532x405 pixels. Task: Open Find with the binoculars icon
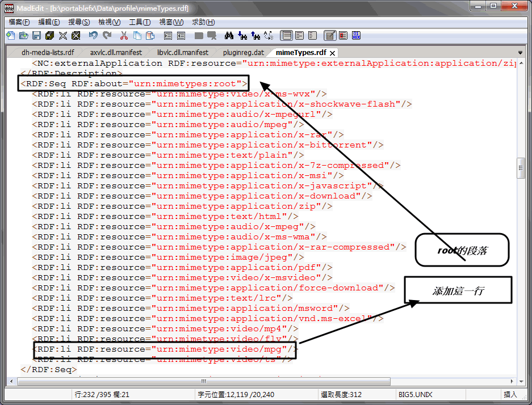tap(229, 36)
